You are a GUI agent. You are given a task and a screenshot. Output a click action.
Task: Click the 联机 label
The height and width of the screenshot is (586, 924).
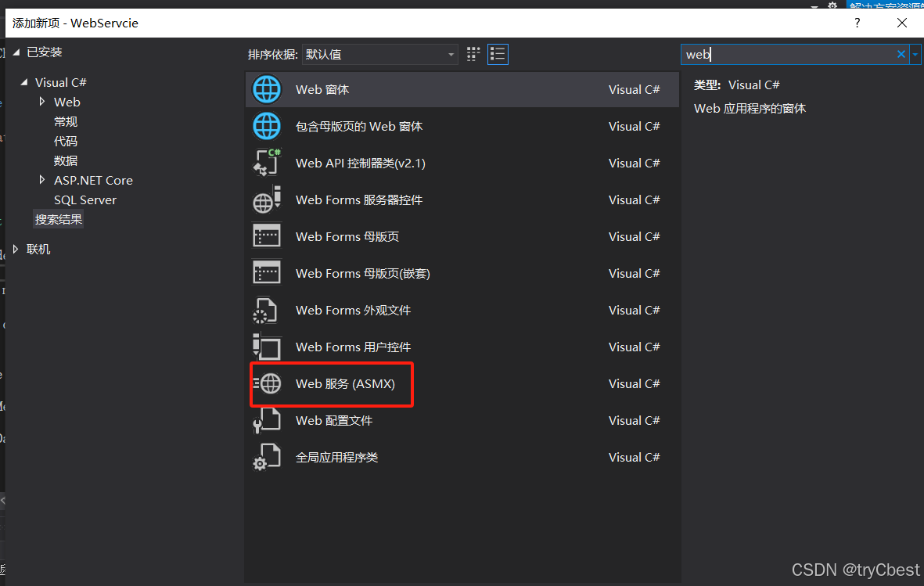(x=38, y=250)
